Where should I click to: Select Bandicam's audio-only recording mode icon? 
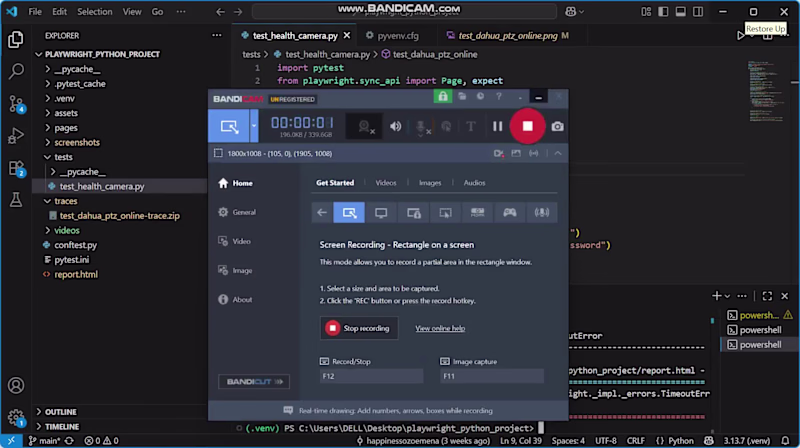pos(541,212)
